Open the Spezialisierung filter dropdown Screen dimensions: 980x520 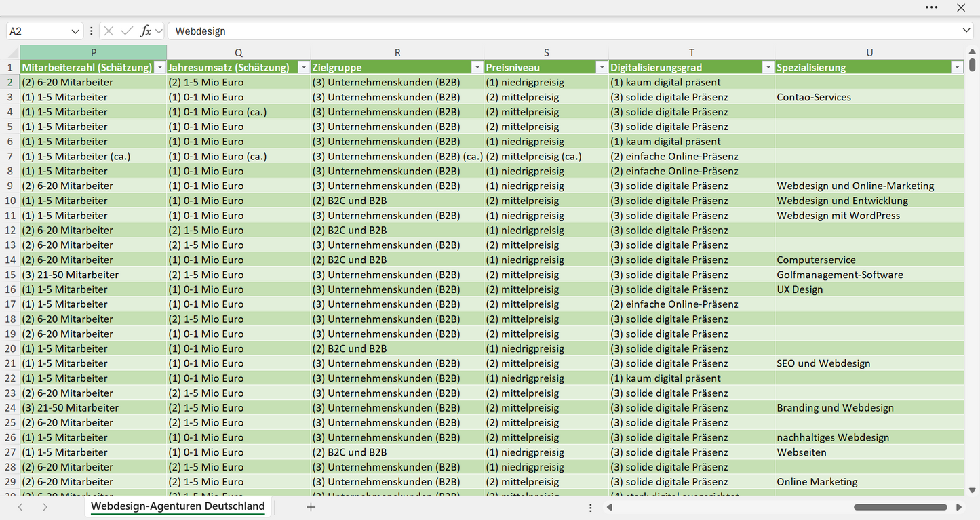pos(957,67)
